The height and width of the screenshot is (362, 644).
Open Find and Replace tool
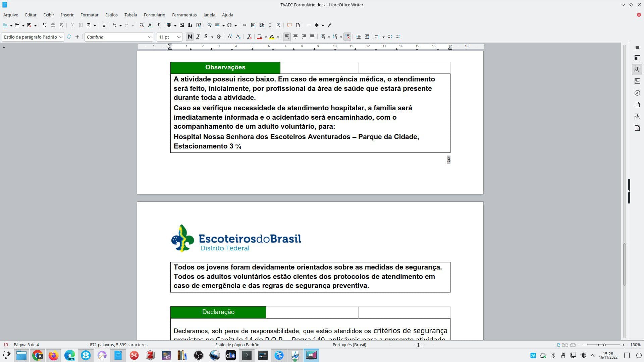click(x=142, y=25)
